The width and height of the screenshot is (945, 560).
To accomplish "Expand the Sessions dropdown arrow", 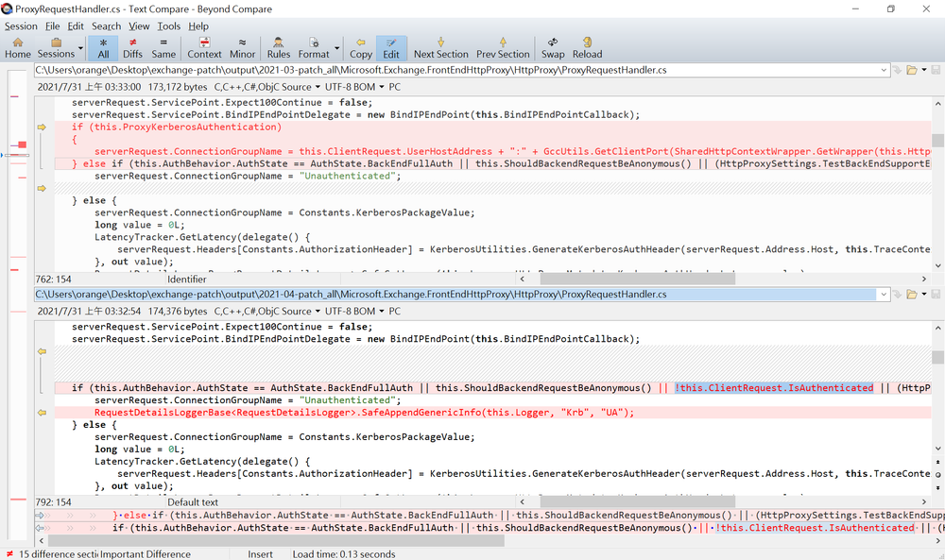I will pyautogui.click(x=80, y=47).
